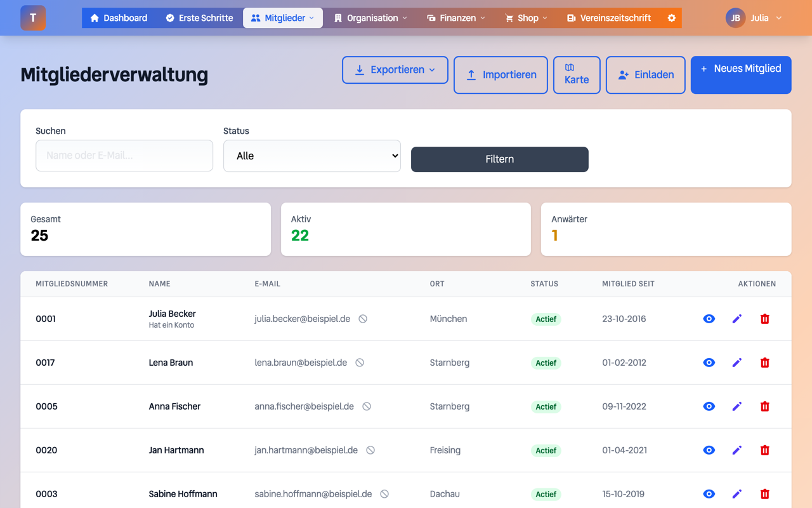View member Julia Becker eye icon

(709, 319)
